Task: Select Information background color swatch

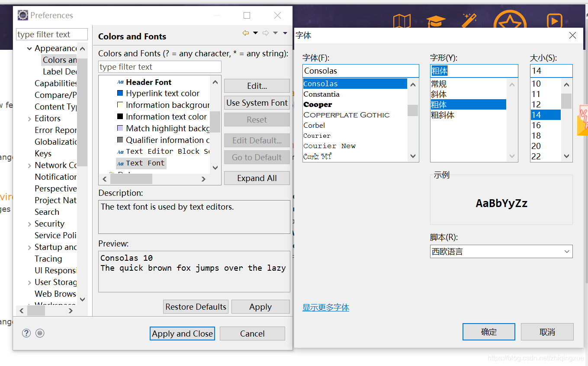Action: click(164, 105)
